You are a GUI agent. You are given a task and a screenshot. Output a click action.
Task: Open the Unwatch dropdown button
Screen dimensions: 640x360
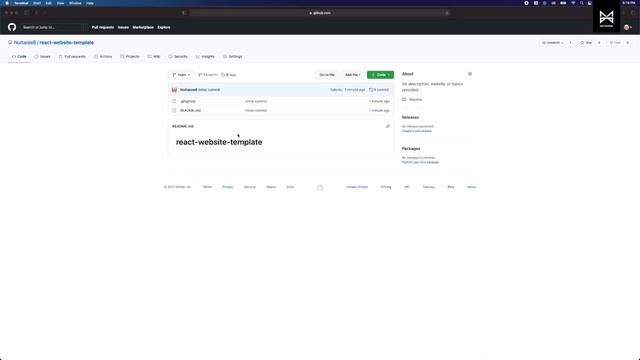(553, 43)
